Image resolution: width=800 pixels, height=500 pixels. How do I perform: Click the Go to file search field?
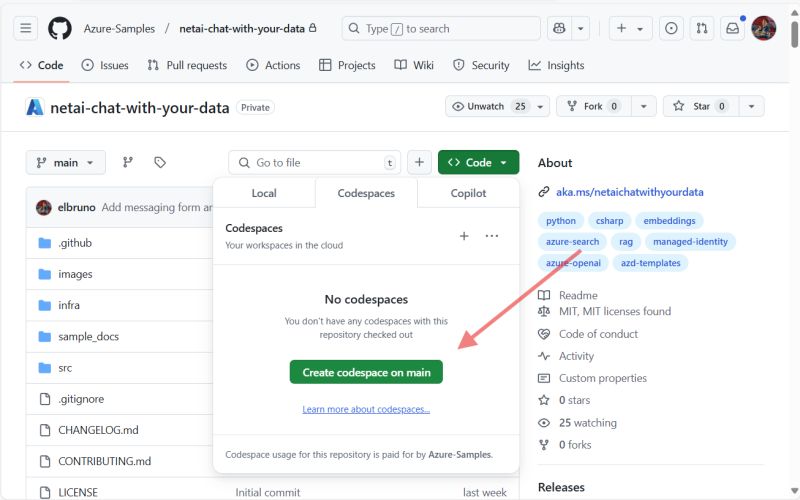coord(314,162)
